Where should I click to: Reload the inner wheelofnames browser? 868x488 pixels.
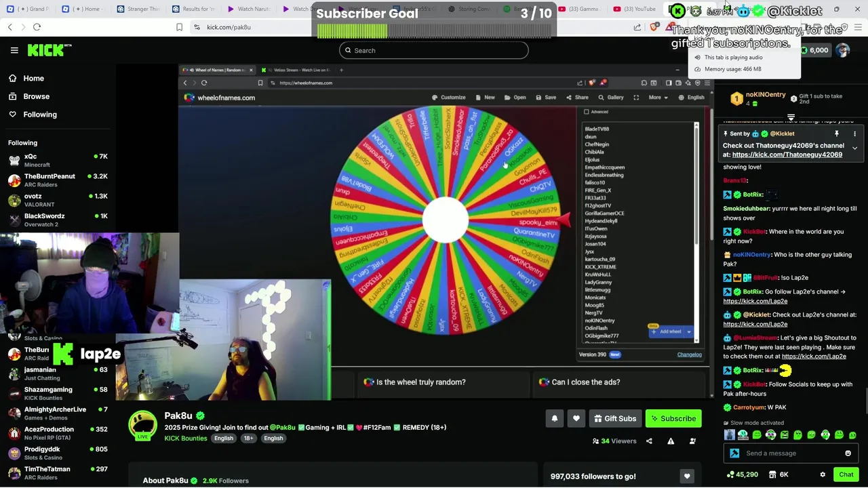(x=204, y=83)
